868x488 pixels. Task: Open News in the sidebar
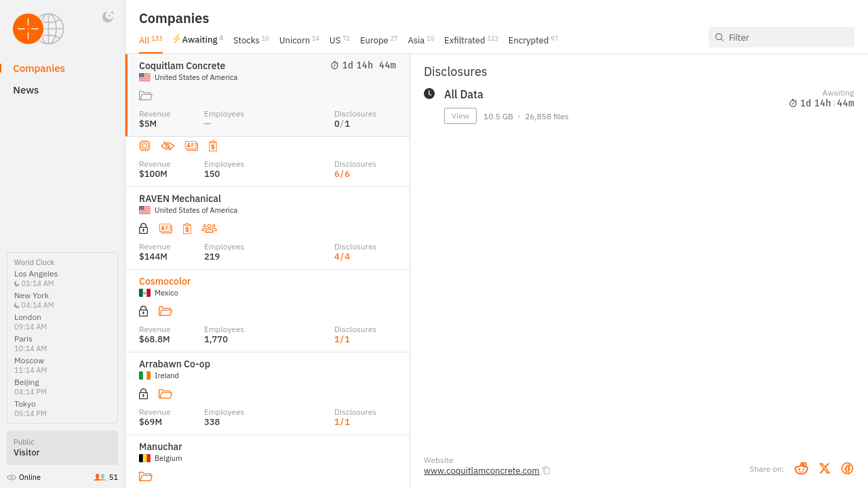point(26,90)
